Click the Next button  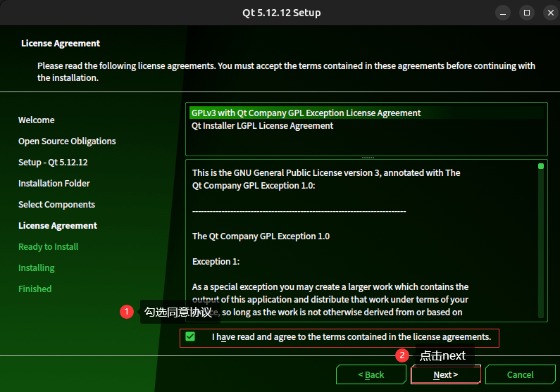pyautogui.click(x=446, y=374)
